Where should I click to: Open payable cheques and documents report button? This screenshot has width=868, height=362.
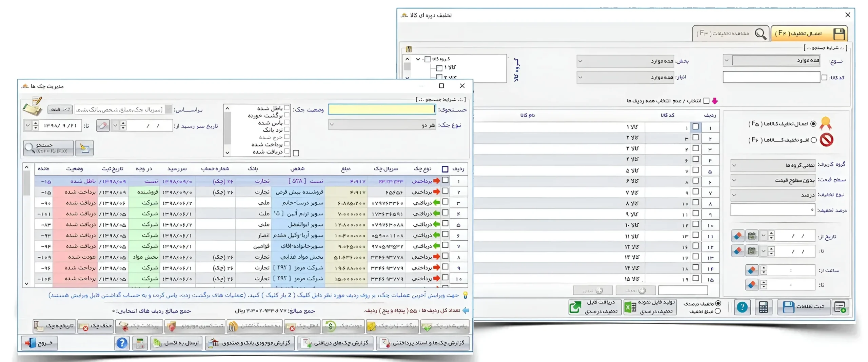click(422, 343)
